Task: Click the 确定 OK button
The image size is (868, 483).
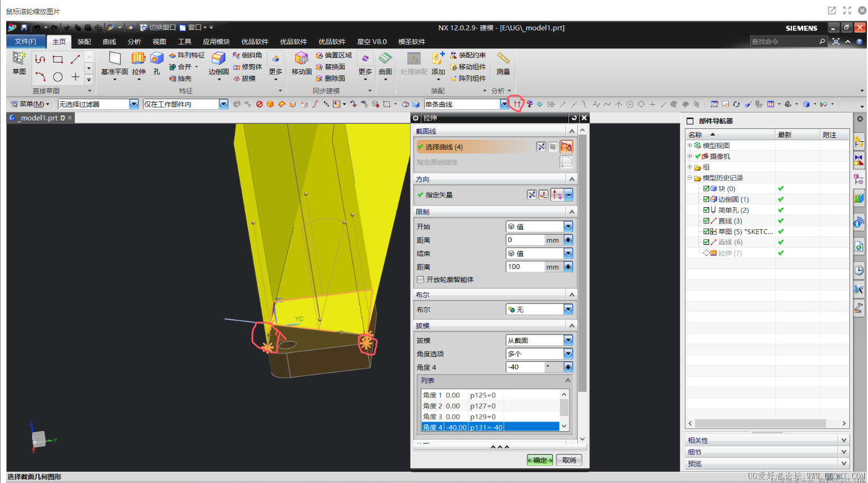Action: tap(540, 460)
